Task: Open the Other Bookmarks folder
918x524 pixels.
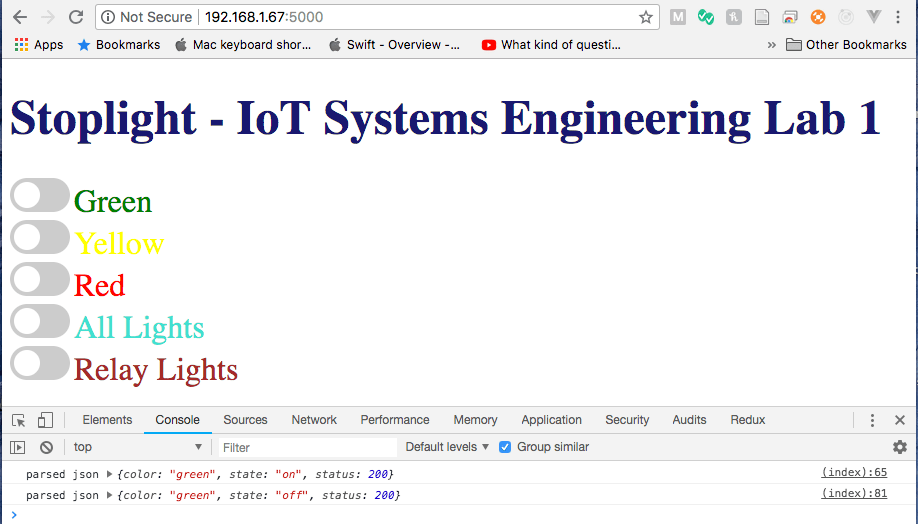Action: [x=846, y=44]
